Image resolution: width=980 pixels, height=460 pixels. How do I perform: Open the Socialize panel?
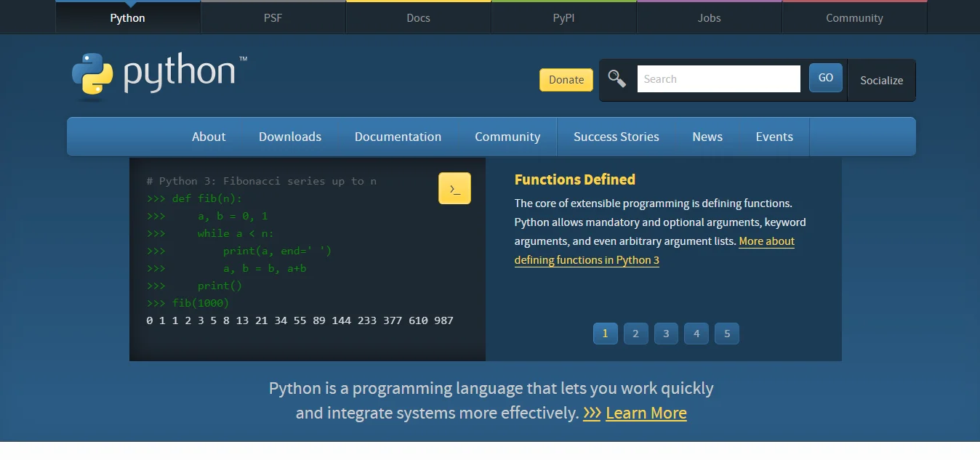[880, 81]
